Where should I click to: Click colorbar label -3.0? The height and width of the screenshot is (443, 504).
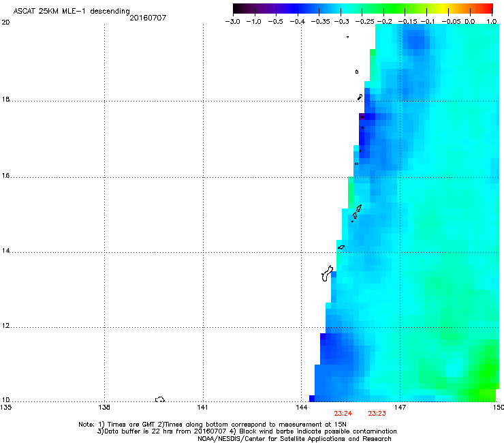(x=232, y=22)
